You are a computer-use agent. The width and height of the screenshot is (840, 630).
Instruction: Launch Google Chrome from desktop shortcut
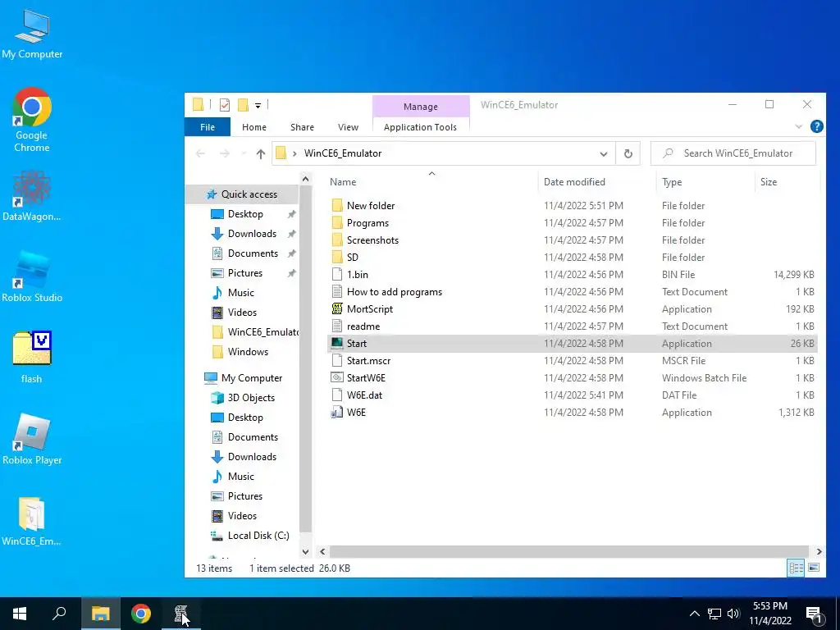pos(32,120)
